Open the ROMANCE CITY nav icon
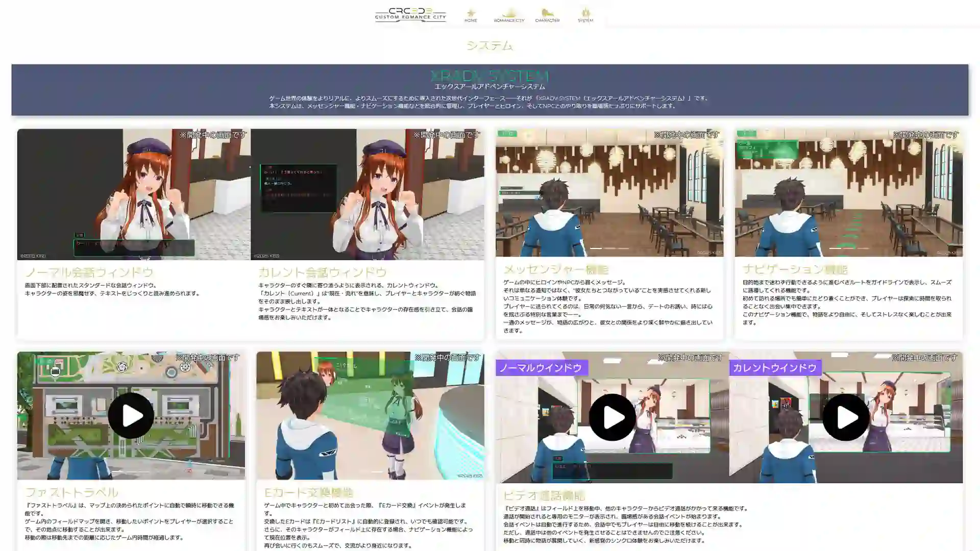The image size is (980, 551). point(509,15)
